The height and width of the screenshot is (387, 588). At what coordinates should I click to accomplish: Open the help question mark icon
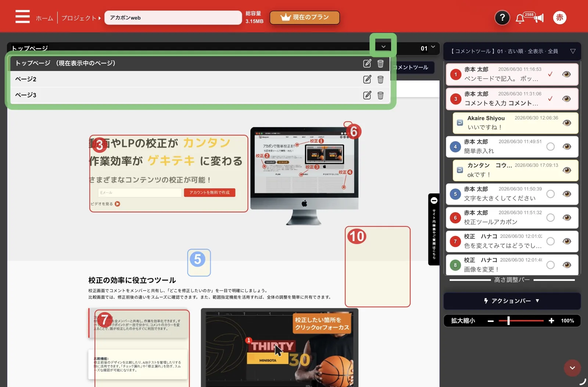point(502,18)
